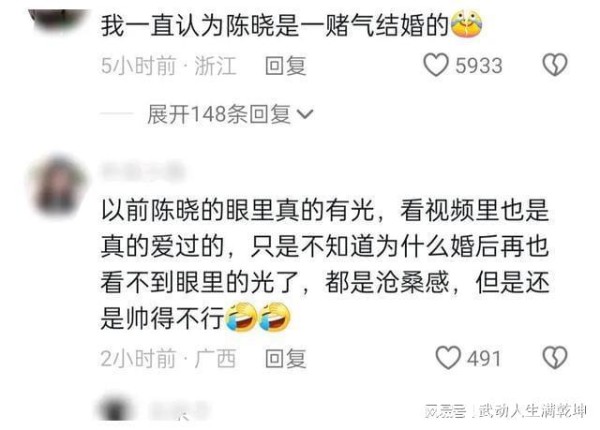The width and height of the screenshot is (600, 430).
Task: Tap the crying emoji in first comment
Action: tap(466, 24)
